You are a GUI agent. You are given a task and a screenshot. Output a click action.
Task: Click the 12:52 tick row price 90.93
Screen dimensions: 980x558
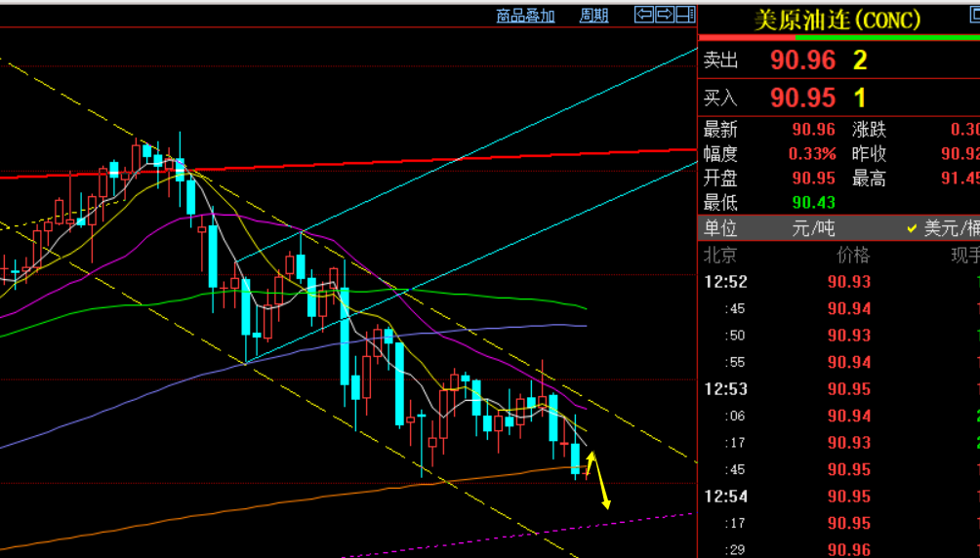click(x=849, y=282)
